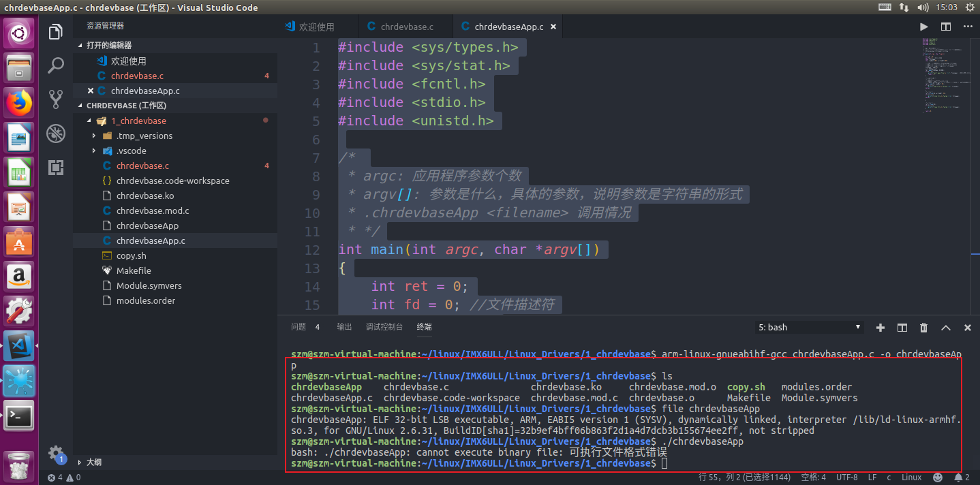980x485 pixels.
Task: Go to line via the cursor position status
Action: pyautogui.click(x=745, y=478)
